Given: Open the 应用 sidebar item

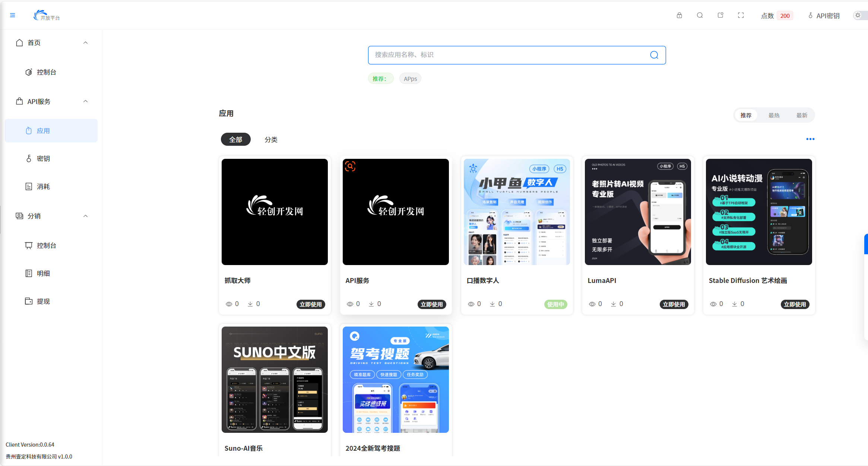Looking at the screenshot, I should (51, 130).
